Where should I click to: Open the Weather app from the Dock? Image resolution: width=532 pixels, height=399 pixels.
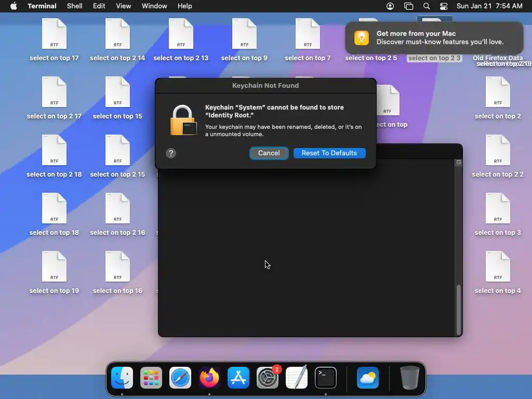coord(368,378)
